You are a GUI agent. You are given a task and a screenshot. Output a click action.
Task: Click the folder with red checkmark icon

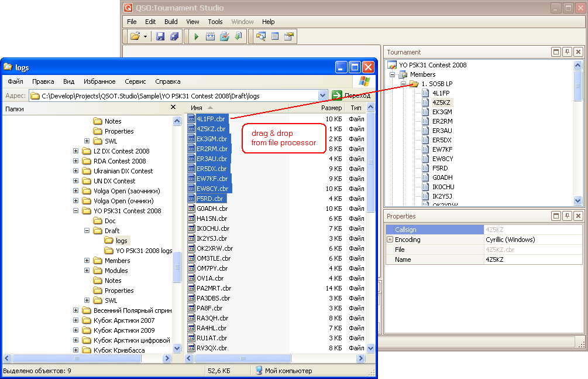[224, 36]
